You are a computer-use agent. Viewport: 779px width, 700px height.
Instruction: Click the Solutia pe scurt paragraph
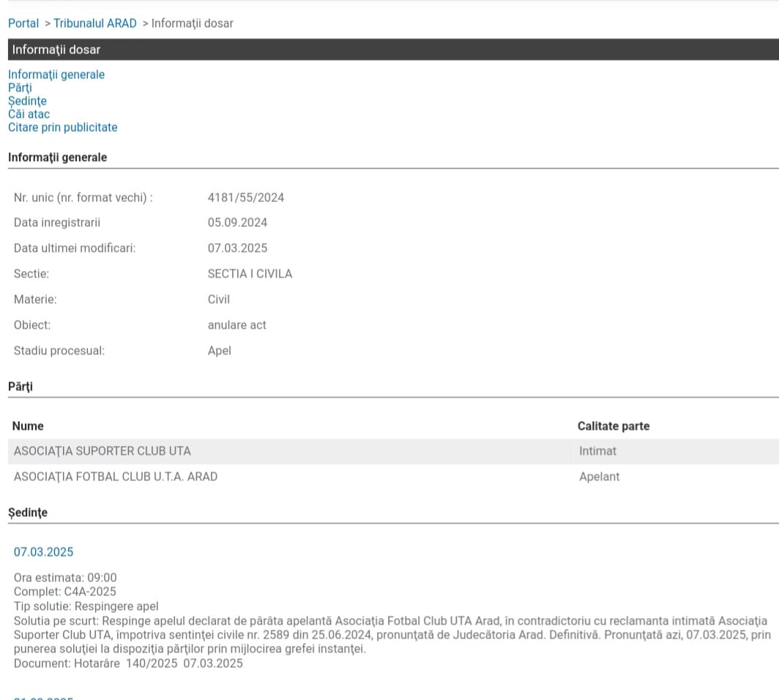click(392, 635)
